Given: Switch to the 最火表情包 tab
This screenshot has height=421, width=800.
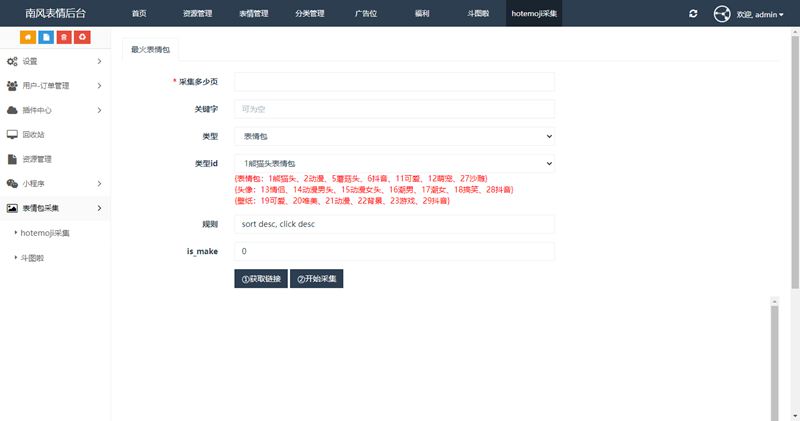Looking at the screenshot, I should (x=150, y=49).
